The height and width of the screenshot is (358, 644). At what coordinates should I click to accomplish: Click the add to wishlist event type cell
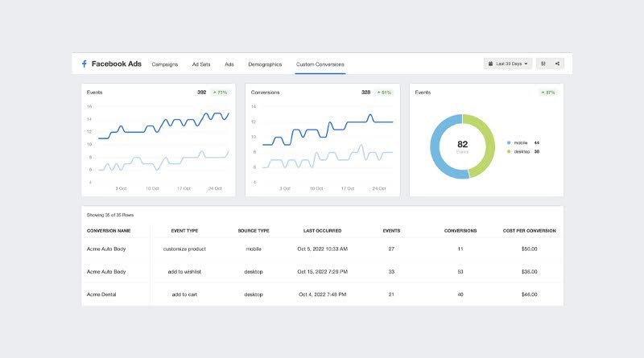coord(184,272)
